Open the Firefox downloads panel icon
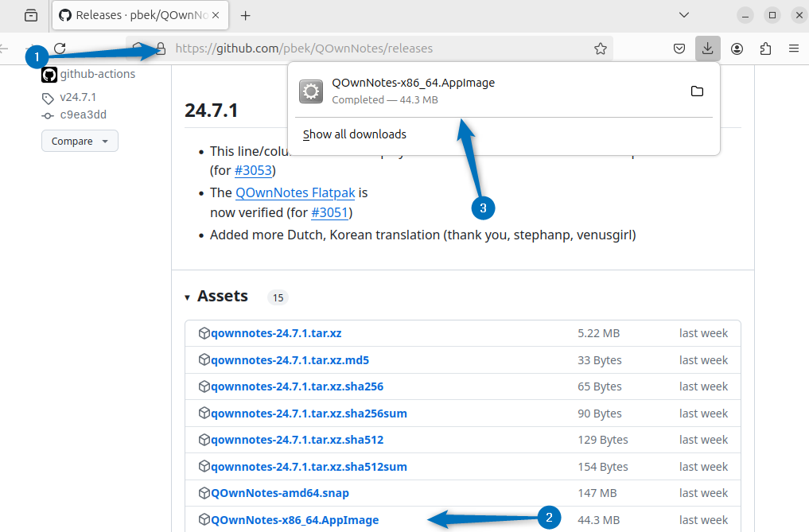Viewport: 809px width, 532px height. (707, 48)
